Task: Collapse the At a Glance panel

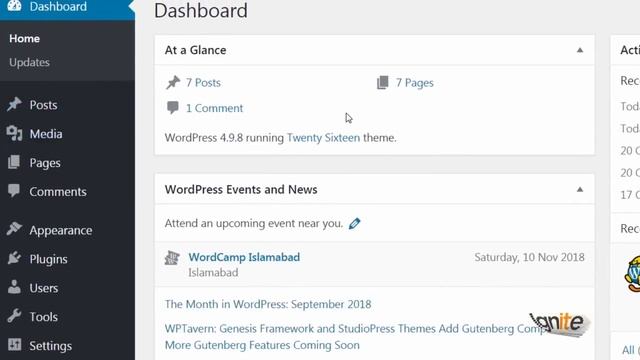Action: pos(580,50)
